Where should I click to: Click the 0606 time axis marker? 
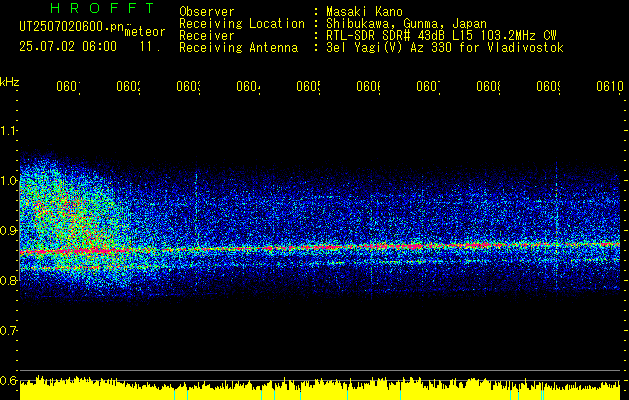[x=369, y=86]
